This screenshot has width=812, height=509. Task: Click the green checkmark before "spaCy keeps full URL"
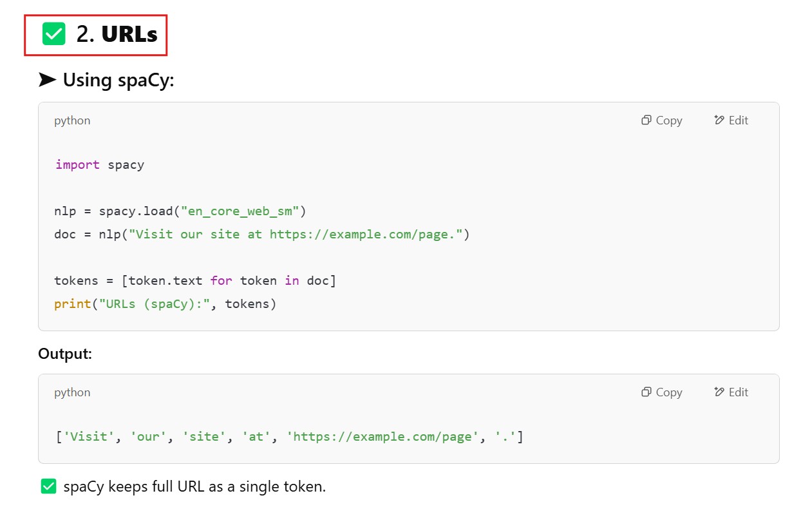[x=49, y=486]
